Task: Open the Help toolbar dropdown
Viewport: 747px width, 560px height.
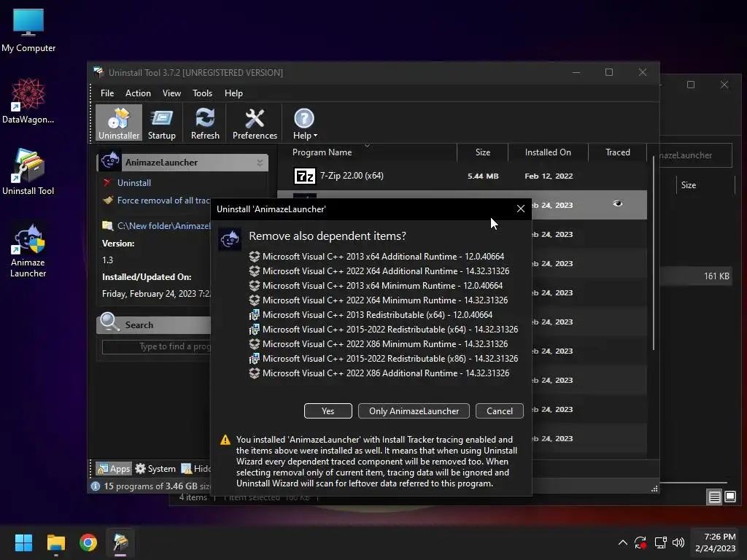Action: coord(304,122)
